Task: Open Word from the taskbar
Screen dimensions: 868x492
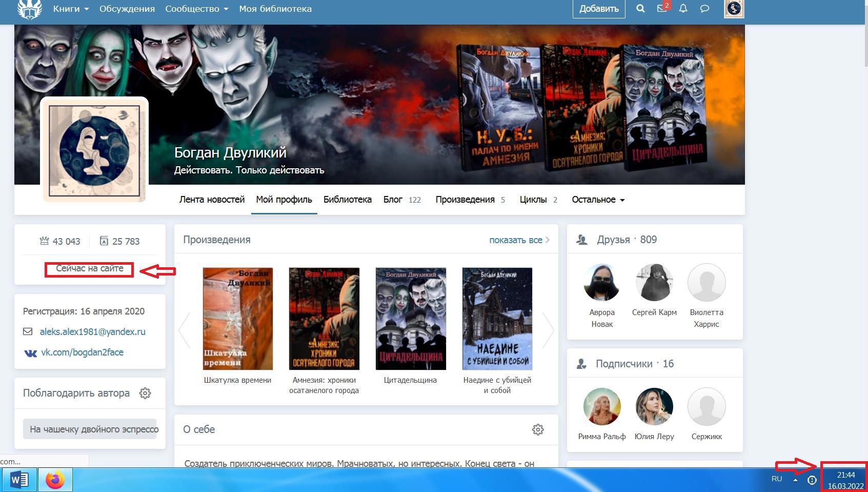Action: tap(19, 480)
